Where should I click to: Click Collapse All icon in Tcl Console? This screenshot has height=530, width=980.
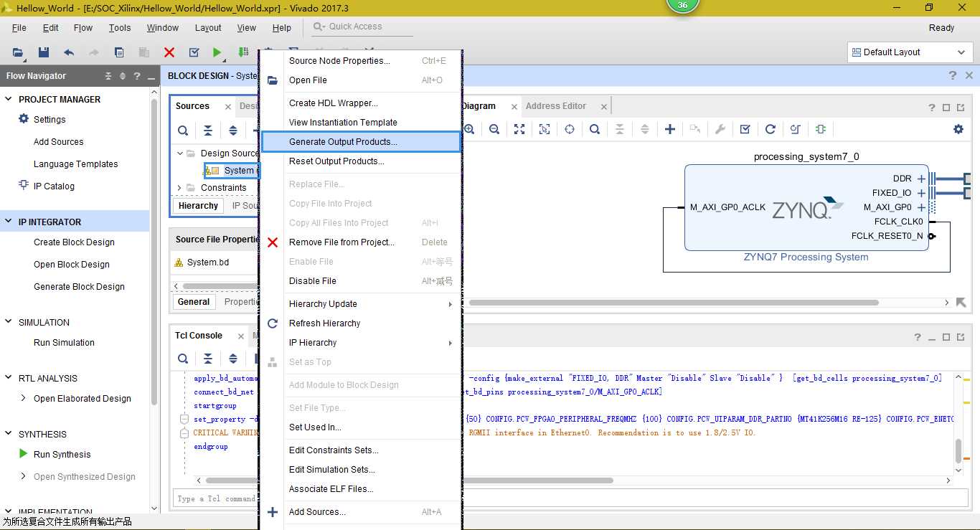tap(208, 359)
